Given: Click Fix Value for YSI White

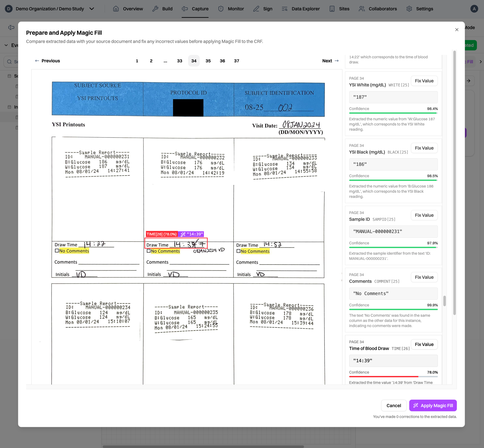Looking at the screenshot, I should click(424, 81).
